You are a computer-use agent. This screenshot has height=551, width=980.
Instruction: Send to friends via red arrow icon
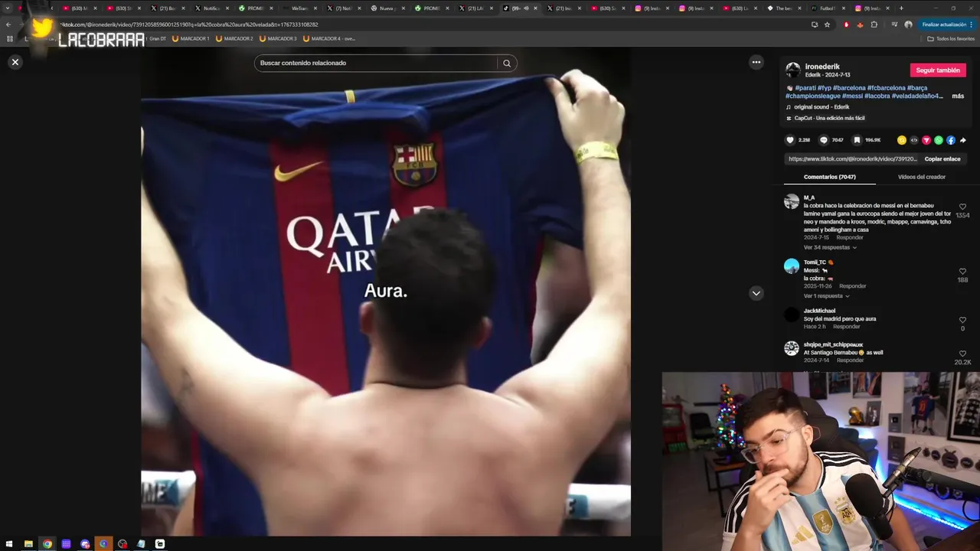[926, 140]
